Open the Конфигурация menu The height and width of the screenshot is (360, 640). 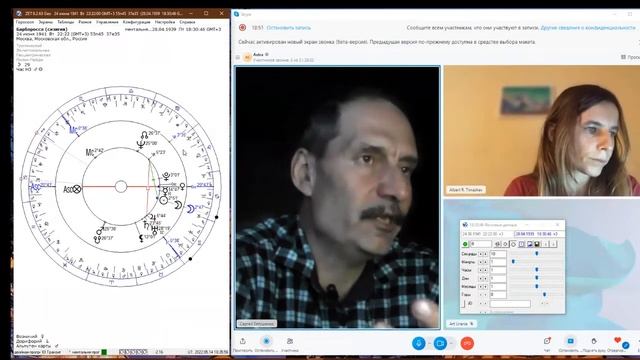click(137, 22)
